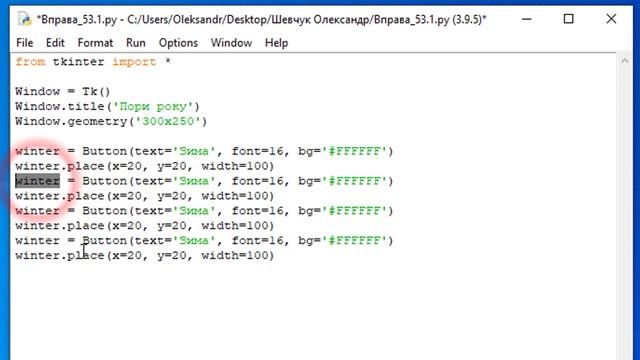This screenshot has height=360, width=640.
Task: Click the scrollbar up arrow
Action: pos(624,61)
